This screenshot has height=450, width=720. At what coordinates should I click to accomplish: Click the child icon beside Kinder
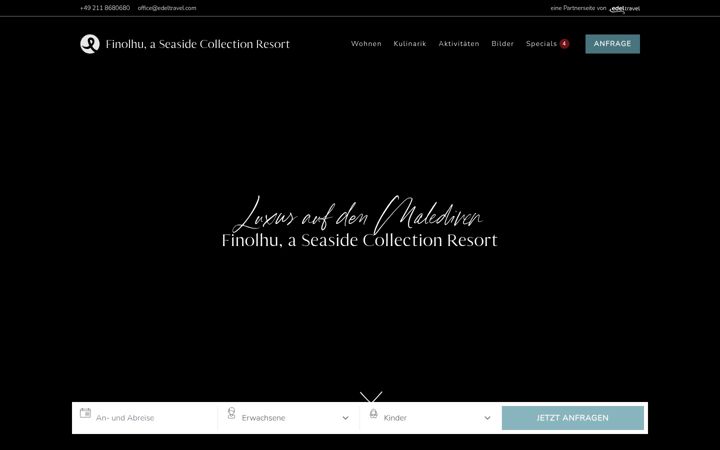[x=373, y=413]
